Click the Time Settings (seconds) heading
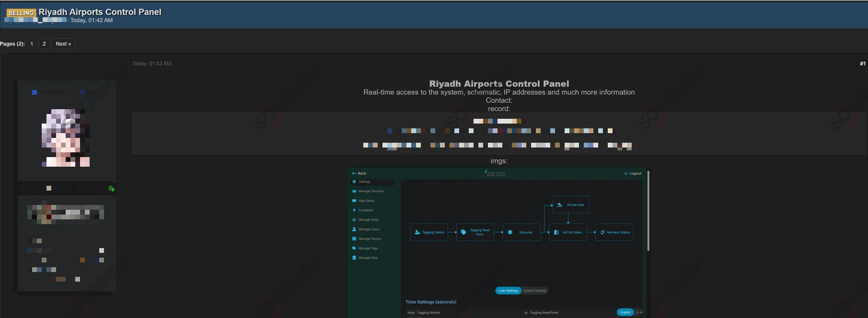The image size is (868, 318). click(x=431, y=302)
